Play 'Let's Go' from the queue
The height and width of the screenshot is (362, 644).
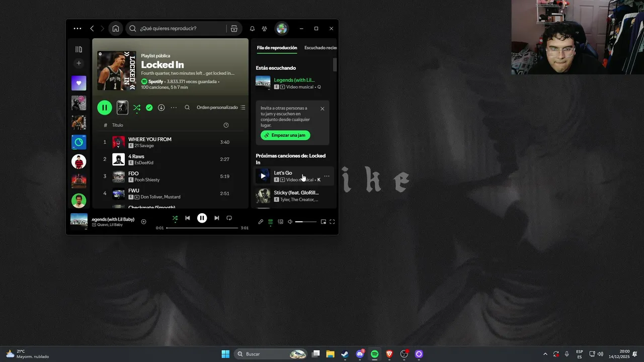263,176
